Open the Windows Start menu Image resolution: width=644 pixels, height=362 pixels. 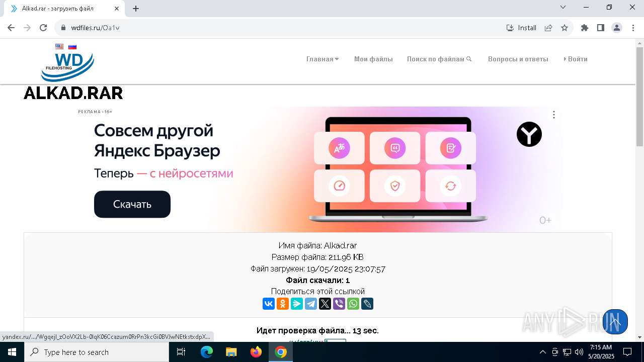tap(12, 352)
